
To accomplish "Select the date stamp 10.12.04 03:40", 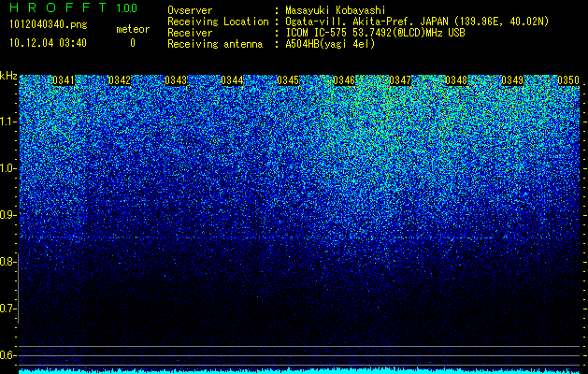I will (48, 43).
